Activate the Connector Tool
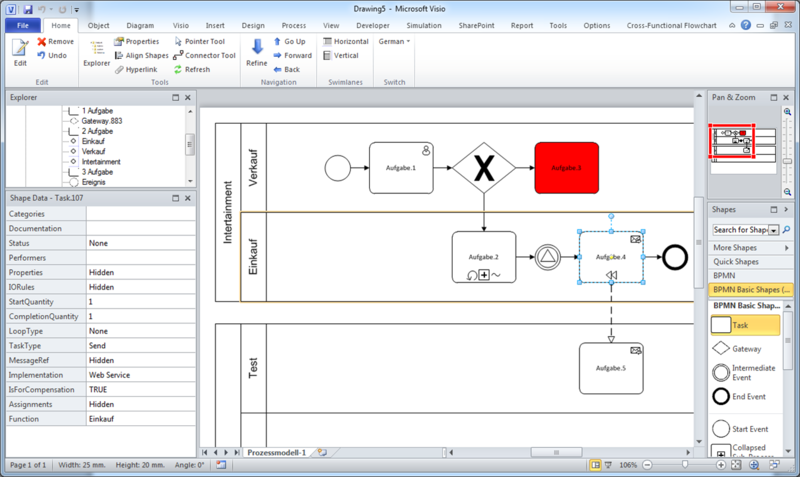The image size is (800, 477). [x=205, y=55]
